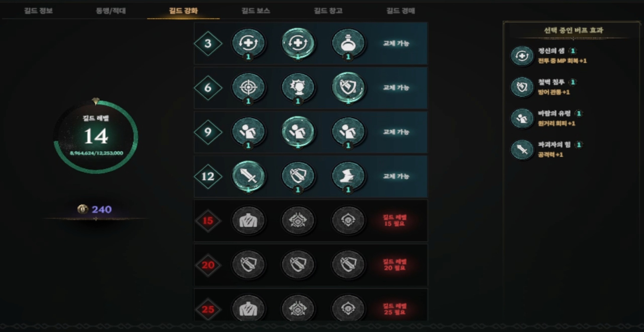Open 정신의 샘 buff icon in selected effects panel

pyautogui.click(x=522, y=56)
